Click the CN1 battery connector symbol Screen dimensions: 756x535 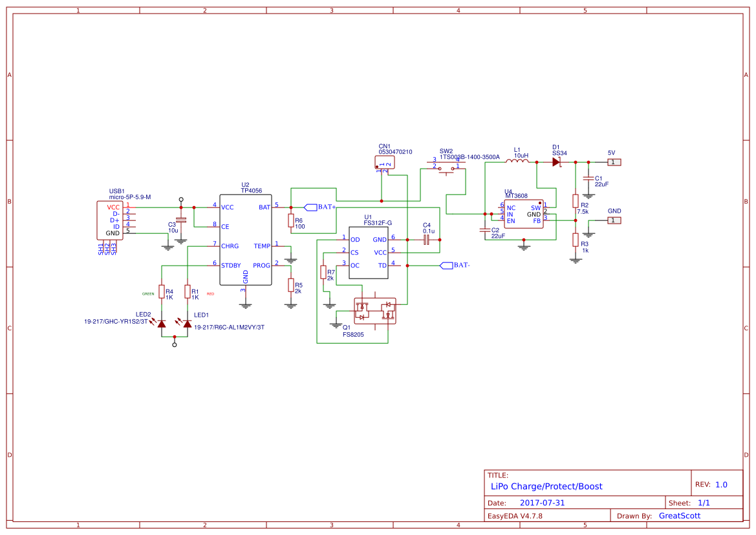click(385, 162)
